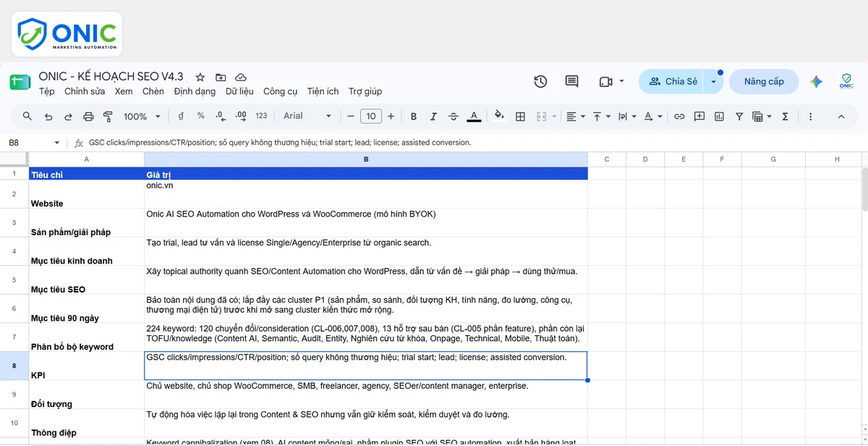Open the comments panel
Viewport: 868px width, 446px height.
tap(571, 82)
